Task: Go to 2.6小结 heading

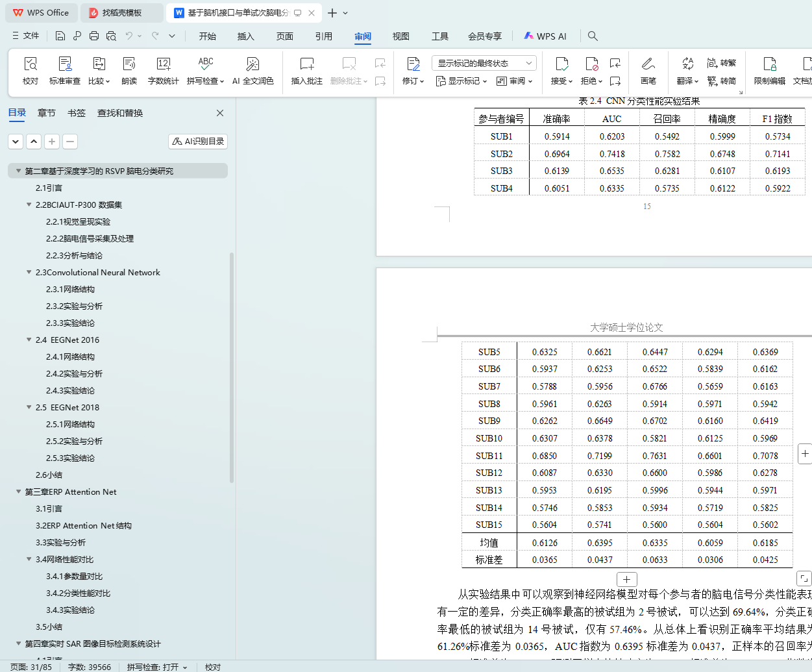Action: [49, 475]
